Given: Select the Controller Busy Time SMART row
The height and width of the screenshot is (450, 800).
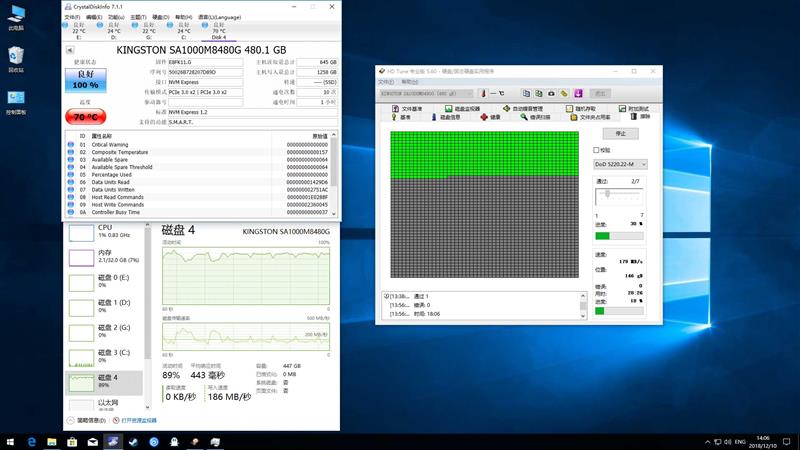Looking at the screenshot, I should pyautogui.click(x=198, y=212).
